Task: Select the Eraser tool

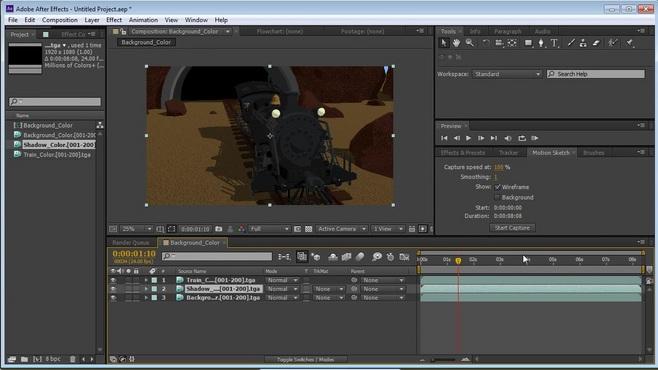Action: click(x=596, y=43)
